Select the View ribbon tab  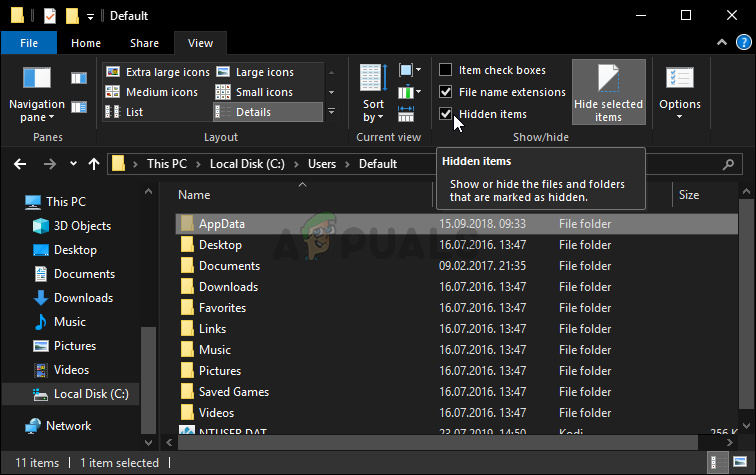[x=200, y=43]
